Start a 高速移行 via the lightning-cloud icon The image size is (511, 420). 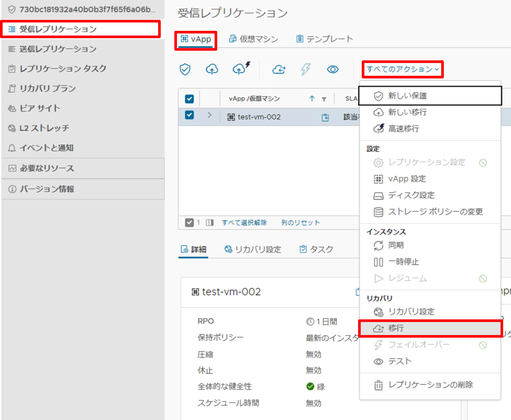coord(240,69)
